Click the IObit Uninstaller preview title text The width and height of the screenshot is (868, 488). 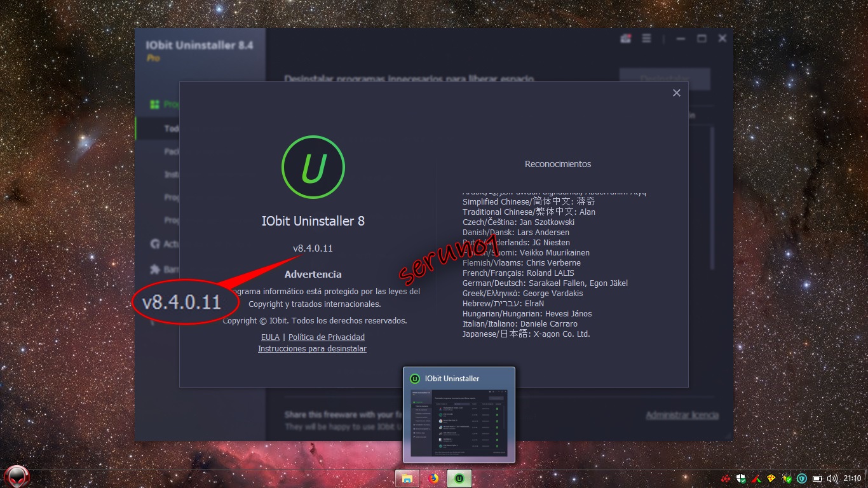(452, 379)
